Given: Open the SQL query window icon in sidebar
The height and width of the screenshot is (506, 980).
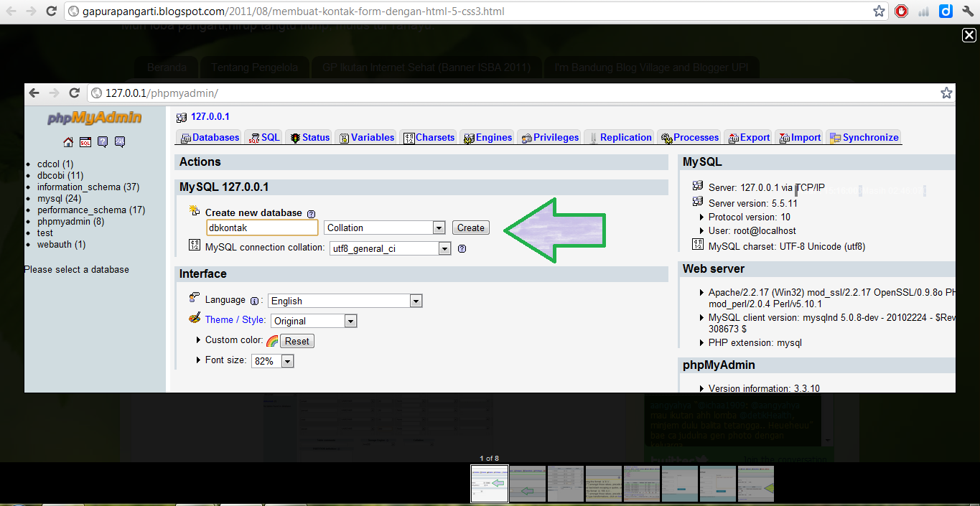Looking at the screenshot, I should 85,142.
